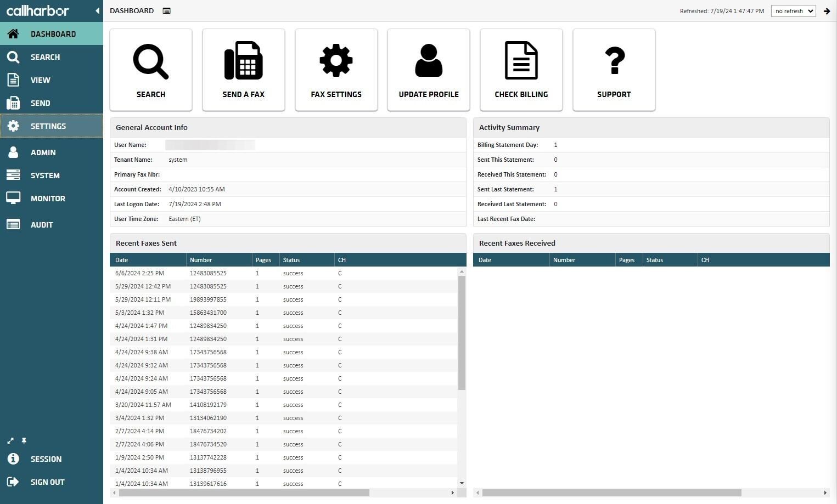Image resolution: width=837 pixels, height=504 pixels.
Task: Open the Session info link
Action: [52, 459]
